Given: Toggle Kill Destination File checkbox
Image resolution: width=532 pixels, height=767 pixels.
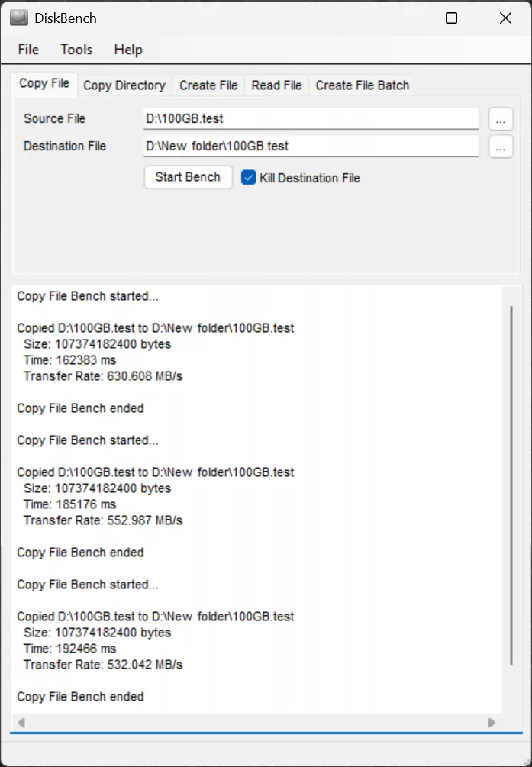Looking at the screenshot, I should (x=248, y=178).
